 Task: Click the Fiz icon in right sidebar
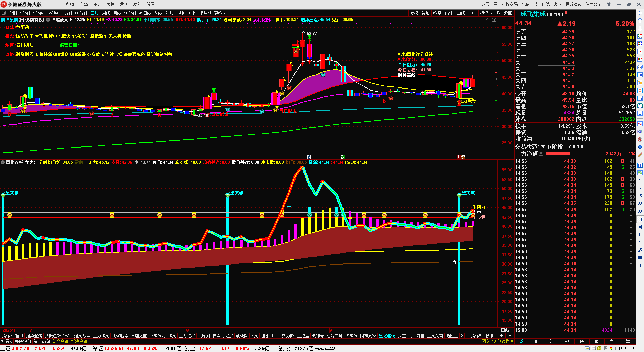pyautogui.click(x=640, y=98)
